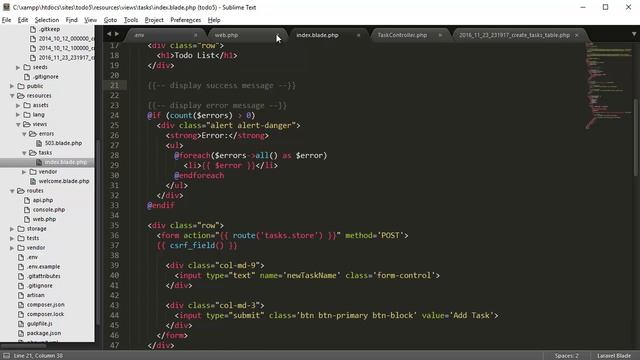Click the artisan file icon
Viewport: 640px width, 360px height.
(x=21, y=295)
